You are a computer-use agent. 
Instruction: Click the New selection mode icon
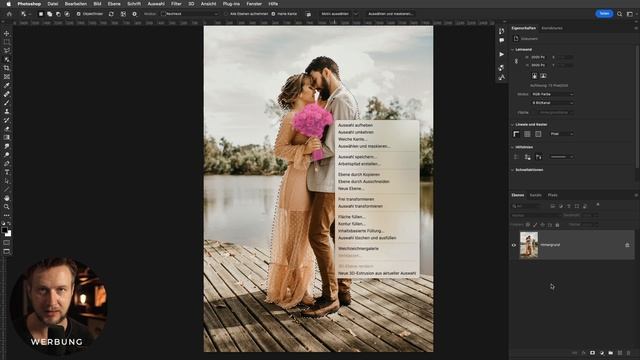[40, 14]
